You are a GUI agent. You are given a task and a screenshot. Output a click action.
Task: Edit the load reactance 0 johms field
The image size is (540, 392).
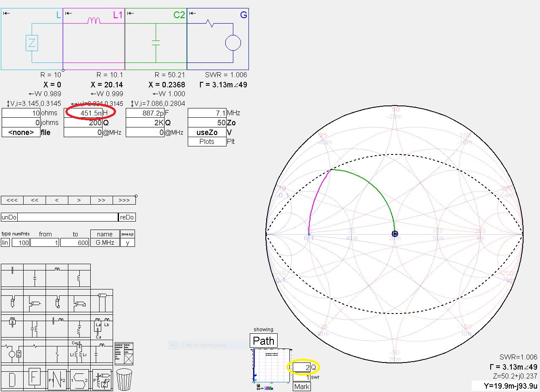point(21,123)
